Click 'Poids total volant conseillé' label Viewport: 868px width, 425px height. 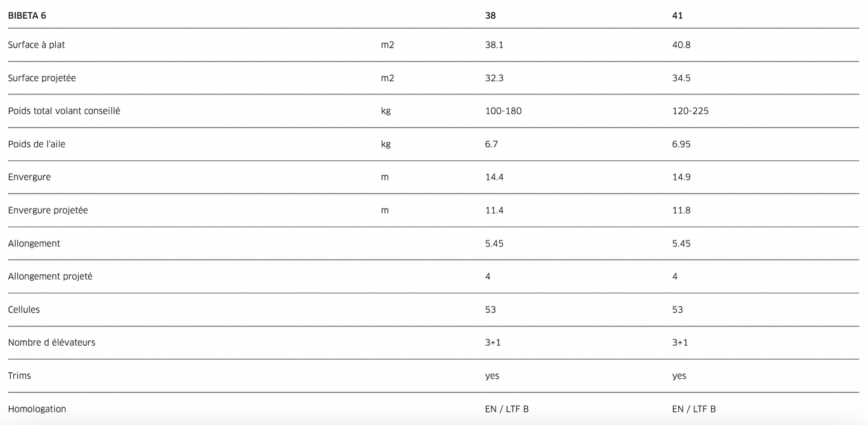[x=64, y=111]
